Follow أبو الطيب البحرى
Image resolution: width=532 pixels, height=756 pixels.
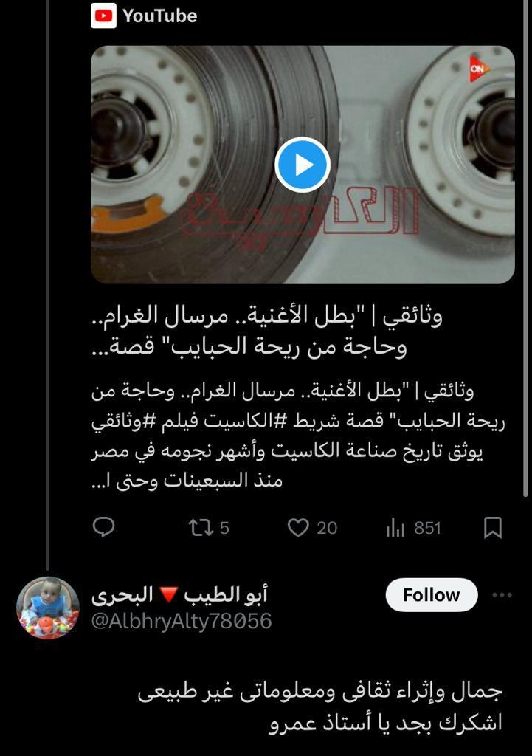[x=432, y=595]
